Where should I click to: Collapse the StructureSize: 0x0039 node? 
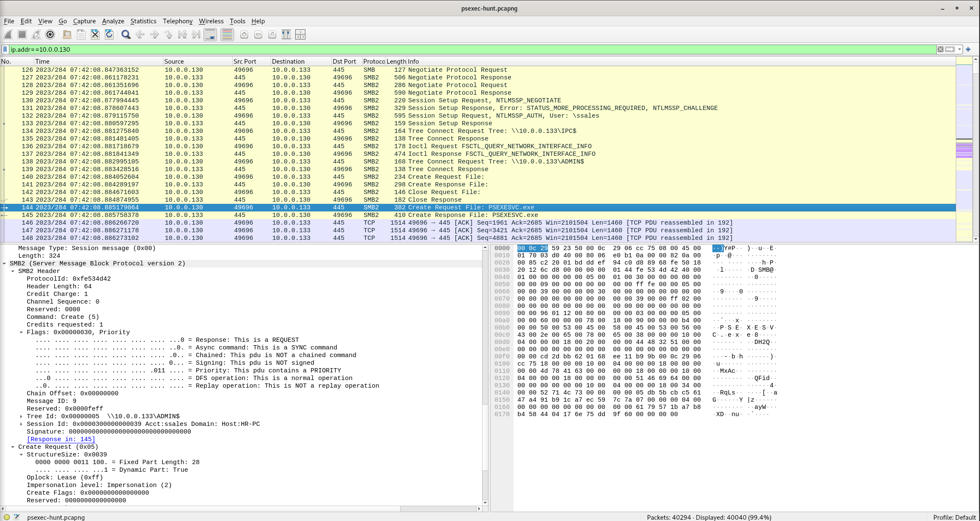21,455
